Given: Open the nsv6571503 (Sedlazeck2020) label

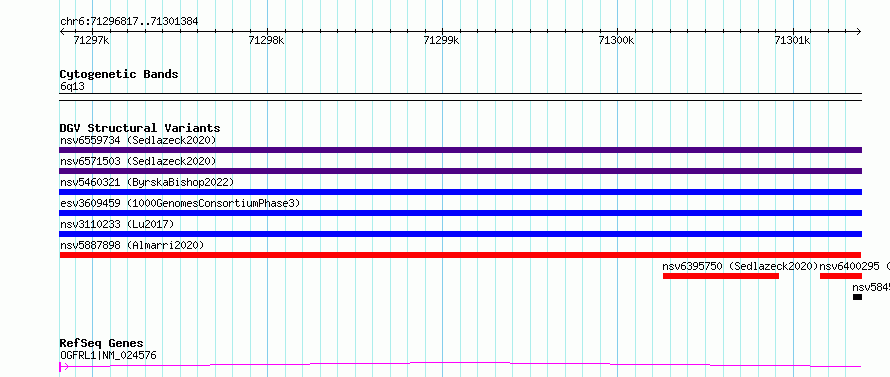Looking at the screenshot, I should click(138, 161).
